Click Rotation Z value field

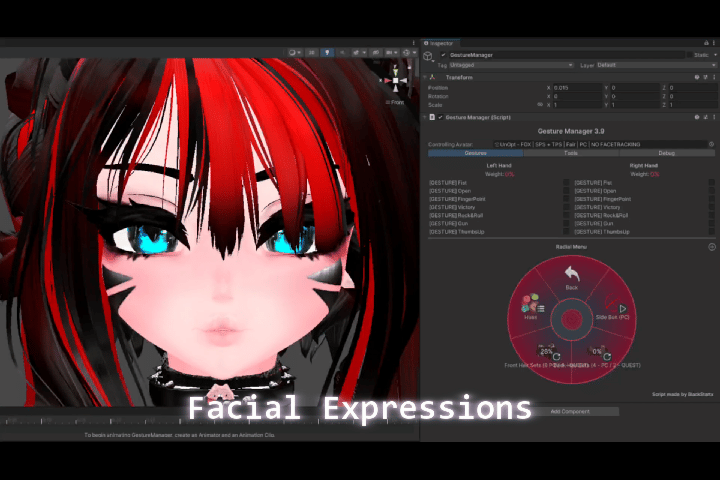coord(692,96)
